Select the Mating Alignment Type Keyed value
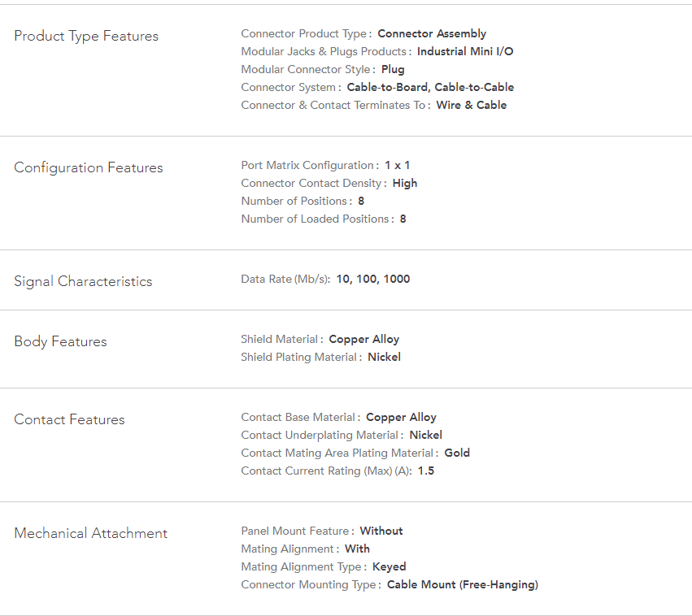The height and width of the screenshot is (616, 692). (389, 567)
